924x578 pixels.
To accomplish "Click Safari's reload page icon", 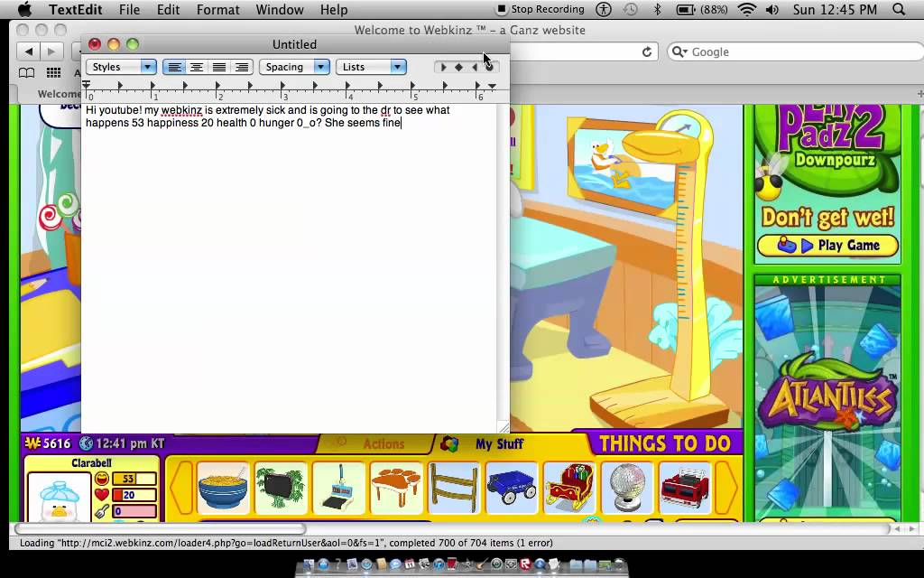I will coord(646,51).
